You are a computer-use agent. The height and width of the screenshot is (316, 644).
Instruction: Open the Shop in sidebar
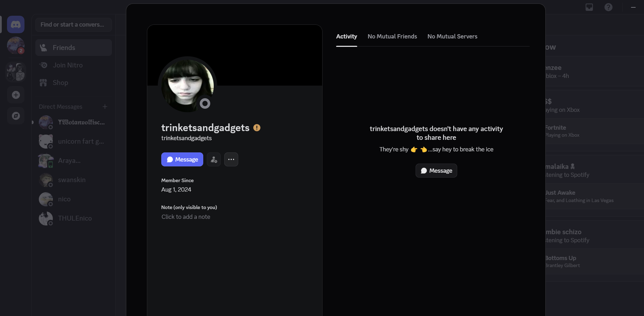coord(73,82)
